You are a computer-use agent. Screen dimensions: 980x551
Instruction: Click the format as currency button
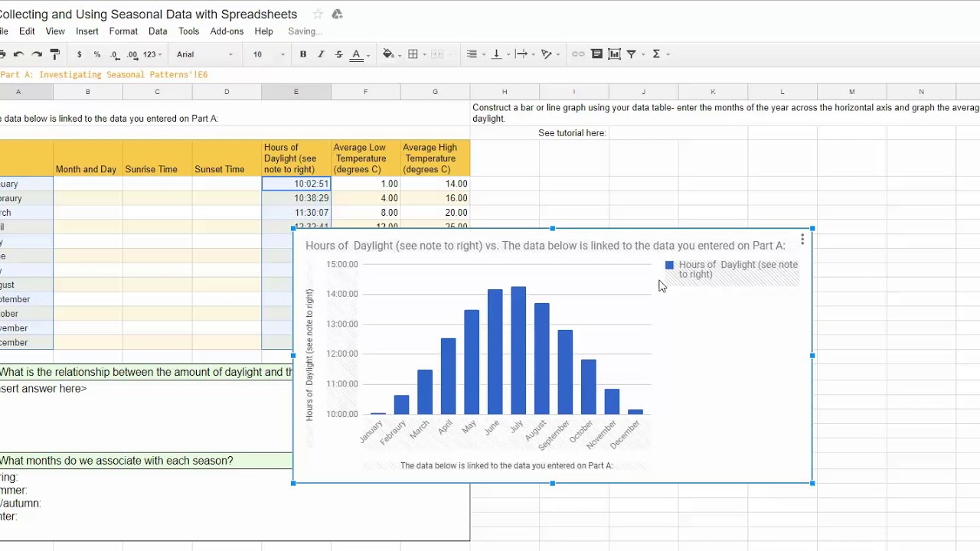pyautogui.click(x=79, y=54)
